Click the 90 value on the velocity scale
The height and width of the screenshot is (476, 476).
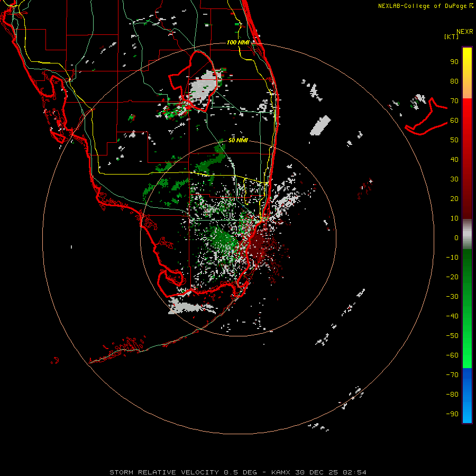pos(454,62)
